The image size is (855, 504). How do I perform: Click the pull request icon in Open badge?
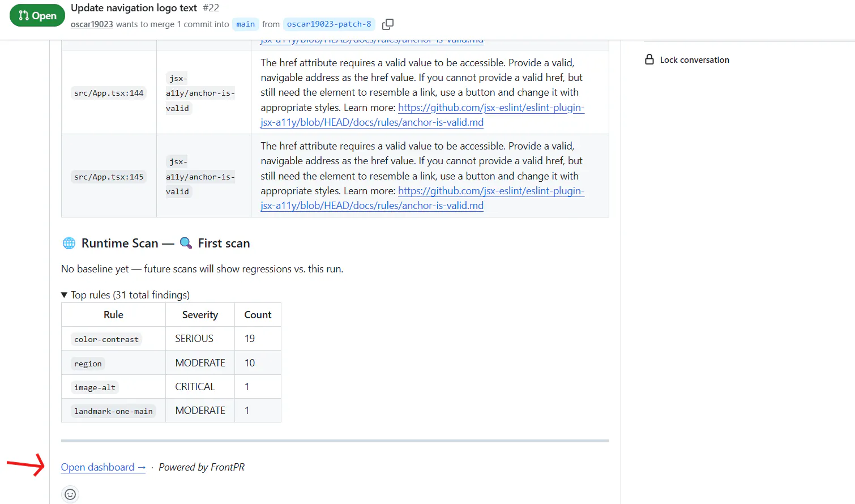coord(24,16)
